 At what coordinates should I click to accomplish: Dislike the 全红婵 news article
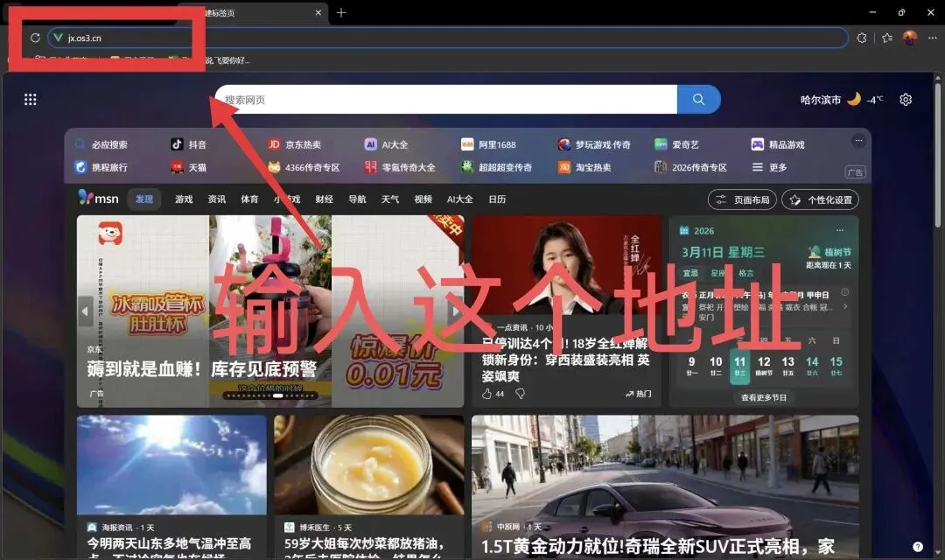(x=520, y=394)
